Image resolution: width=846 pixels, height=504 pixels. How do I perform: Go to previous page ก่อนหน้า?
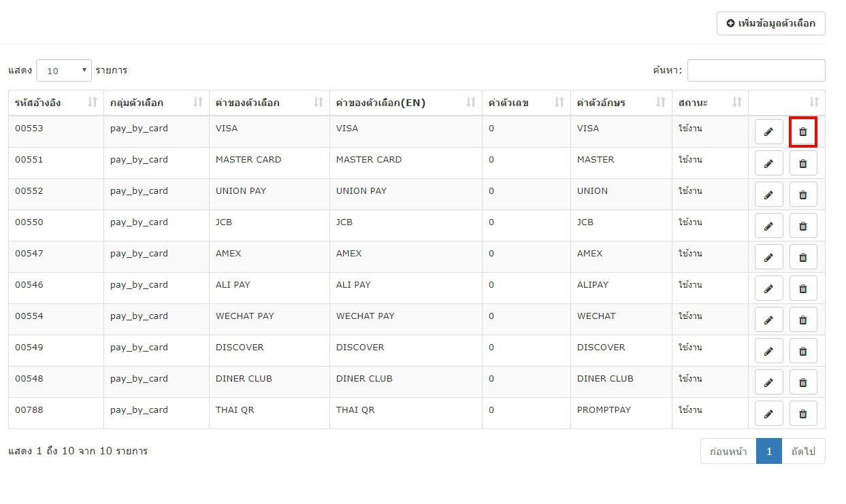728,451
